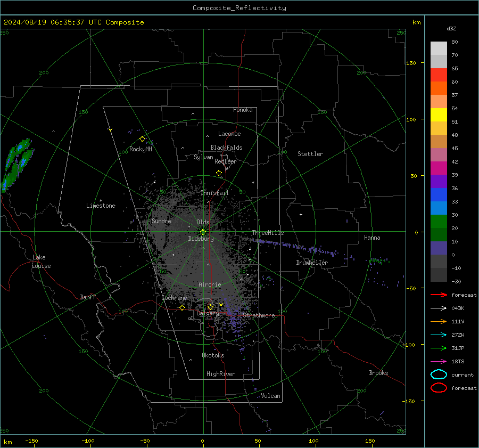Click the Sylvan label
This screenshot has width=479, height=448.
point(203,157)
